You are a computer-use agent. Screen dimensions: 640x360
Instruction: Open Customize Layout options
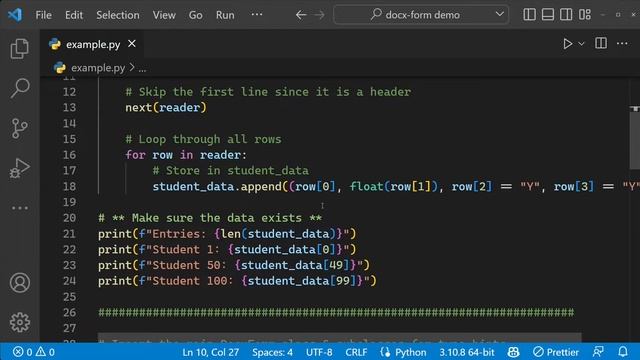(584, 15)
